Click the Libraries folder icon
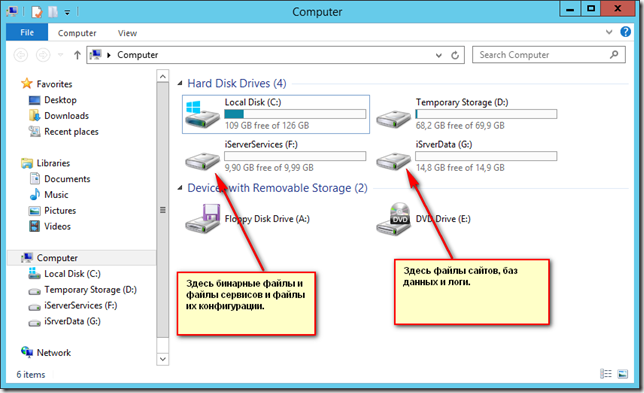 coord(27,163)
